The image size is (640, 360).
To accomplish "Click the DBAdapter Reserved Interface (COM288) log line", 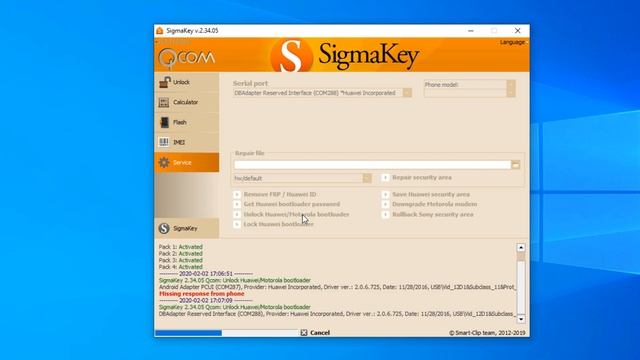I will pyautogui.click(x=337, y=314).
